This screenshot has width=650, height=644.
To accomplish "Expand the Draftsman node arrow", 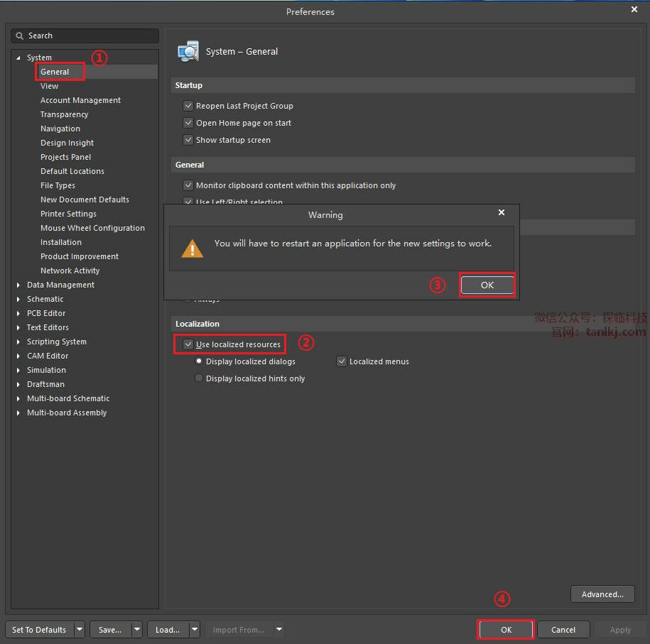I will [x=18, y=384].
